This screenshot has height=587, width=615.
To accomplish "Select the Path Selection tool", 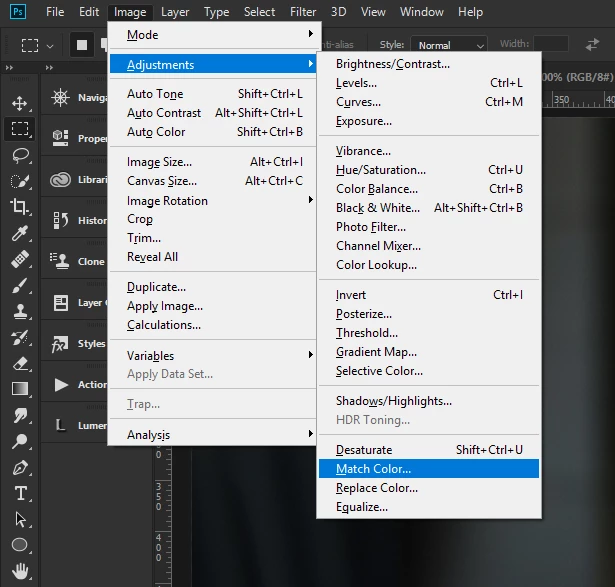I will click(x=20, y=519).
